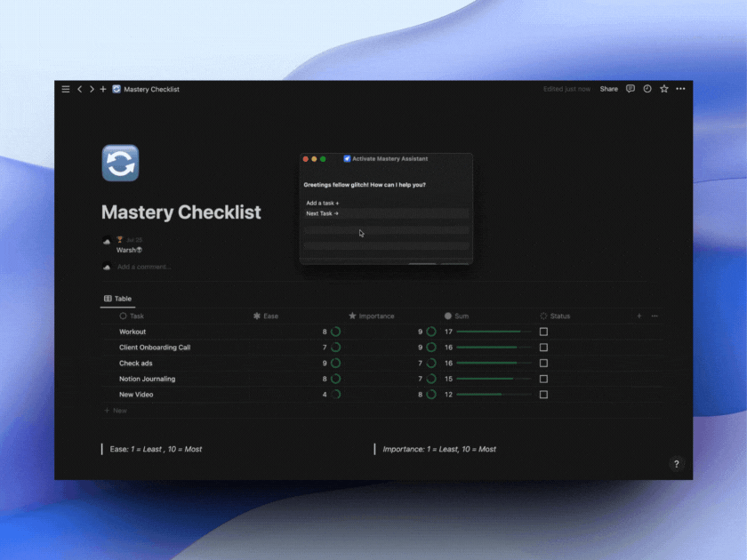Switch to the Table view tab
This screenshot has width=747, height=560.
click(118, 298)
